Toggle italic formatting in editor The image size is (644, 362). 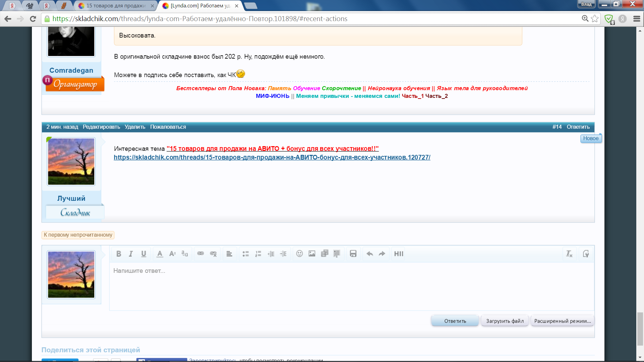(131, 254)
